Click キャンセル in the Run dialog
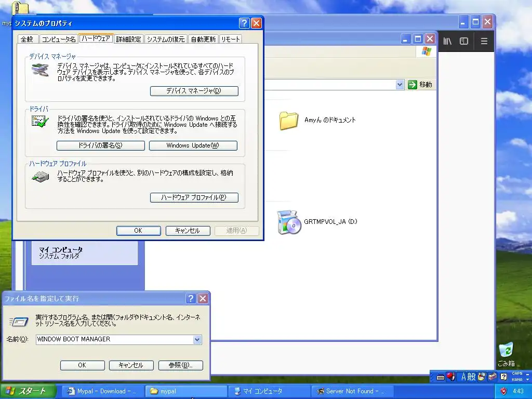The height and width of the screenshot is (399, 532). pyautogui.click(x=131, y=365)
